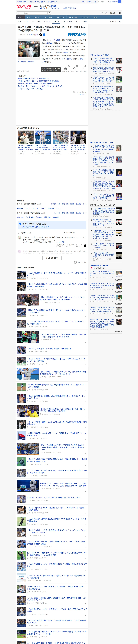Click the blue web search magnifier button
138x644 pixels.
click(120, 2)
